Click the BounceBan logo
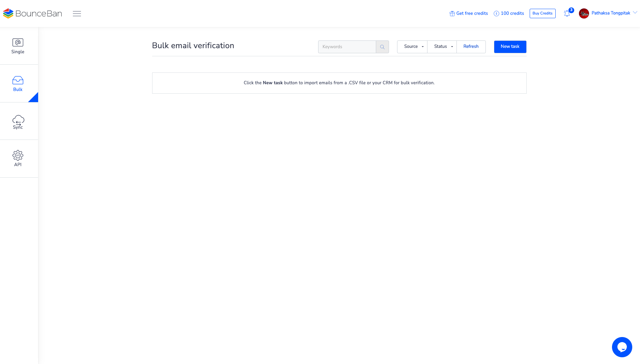Viewport: 640px width, 364px height. click(x=32, y=13)
